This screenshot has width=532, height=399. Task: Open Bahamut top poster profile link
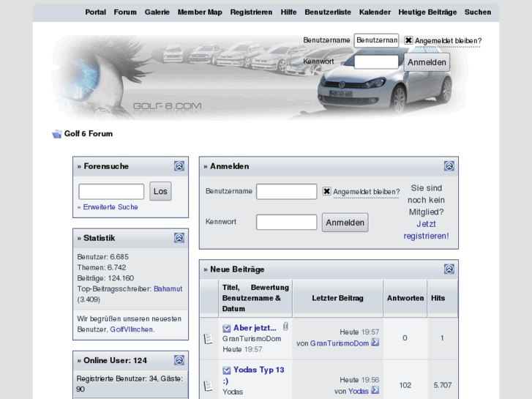(168, 288)
